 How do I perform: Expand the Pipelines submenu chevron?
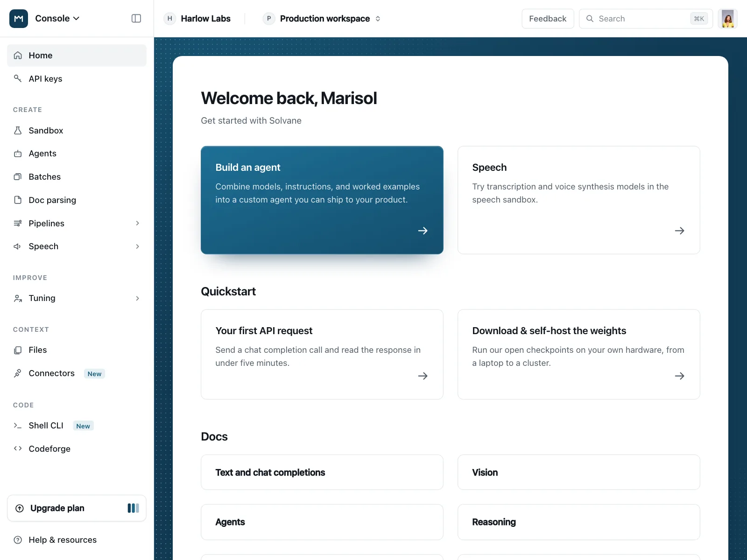click(137, 223)
